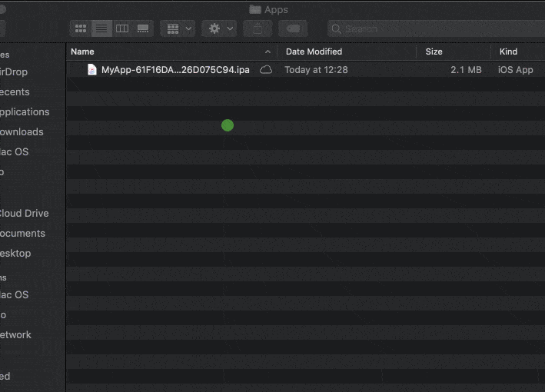Open the gear action menu

[x=219, y=28]
